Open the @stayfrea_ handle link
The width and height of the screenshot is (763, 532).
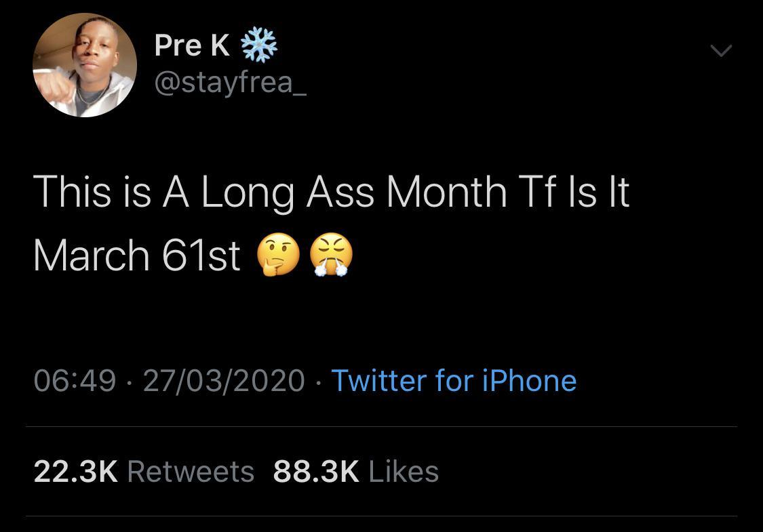tap(231, 82)
